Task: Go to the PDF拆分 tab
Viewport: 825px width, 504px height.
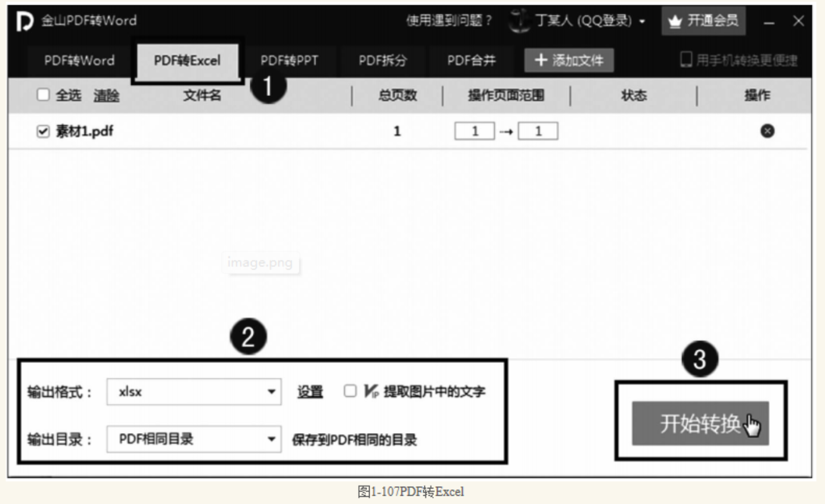Action: click(x=382, y=60)
